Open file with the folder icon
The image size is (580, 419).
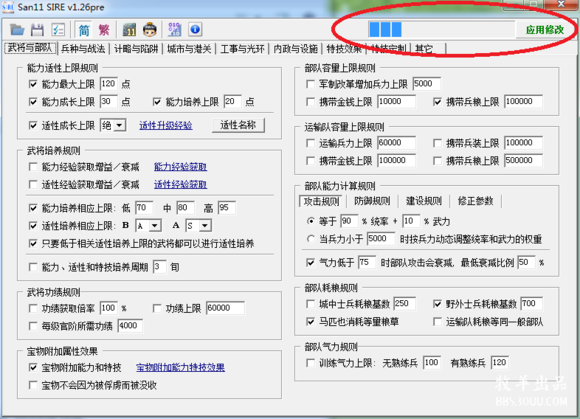(17, 30)
